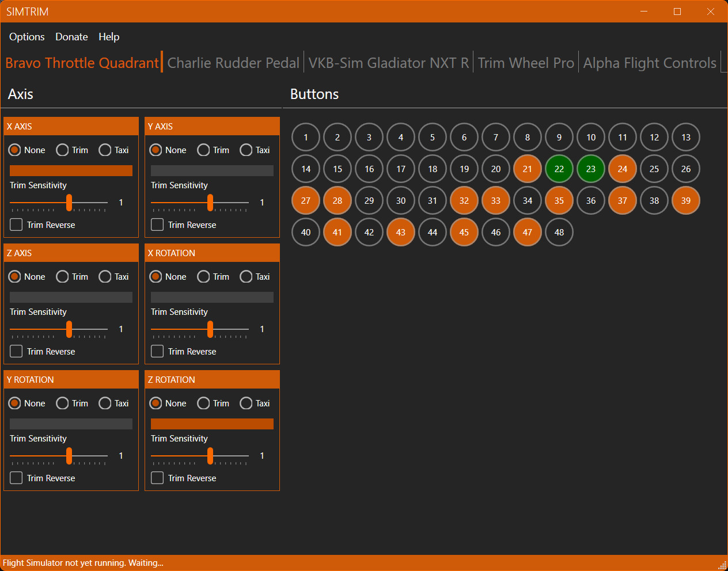Select the orange button 24

click(623, 169)
